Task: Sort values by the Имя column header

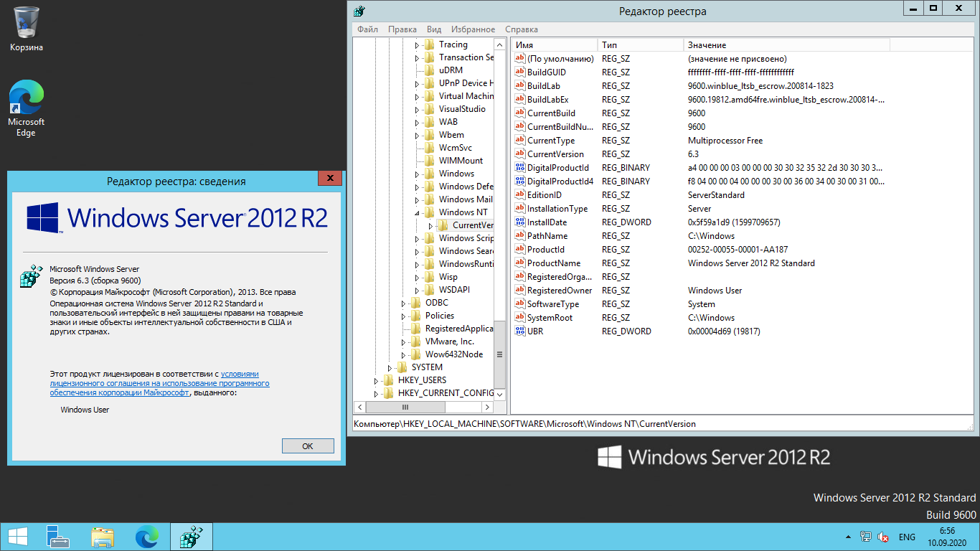Action: pyautogui.click(x=554, y=45)
